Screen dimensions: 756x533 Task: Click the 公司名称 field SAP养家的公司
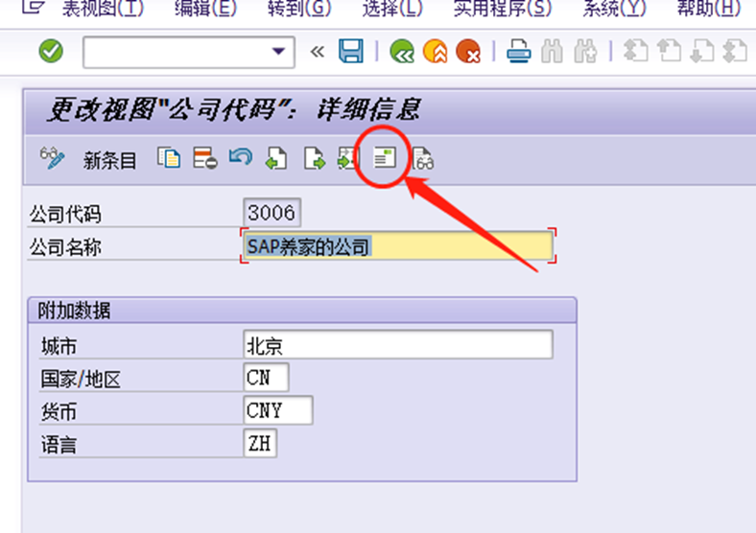398,246
